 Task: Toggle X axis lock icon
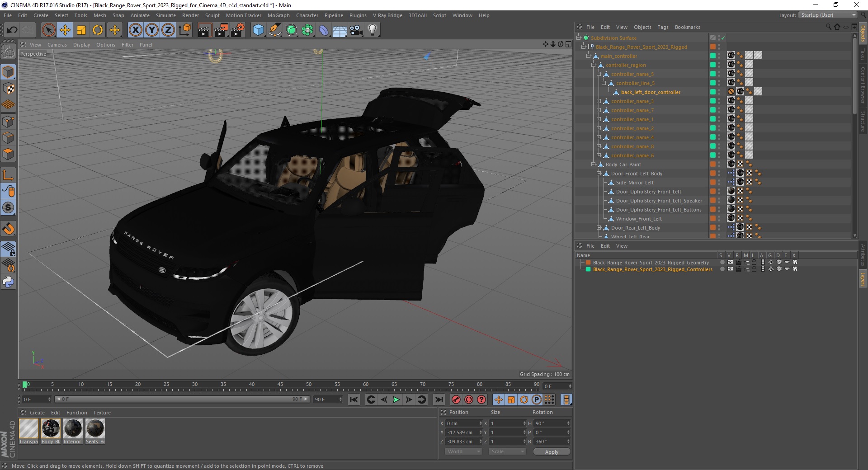pos(135,30)
